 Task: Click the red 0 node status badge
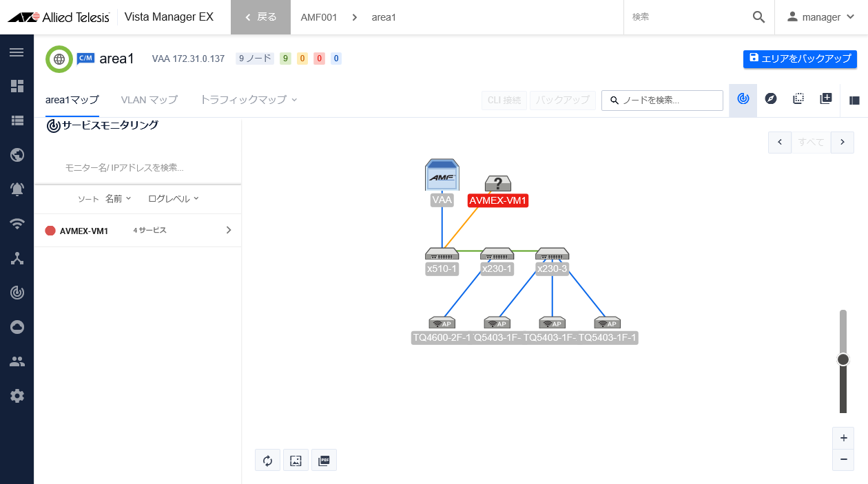[x=319, y=59]
